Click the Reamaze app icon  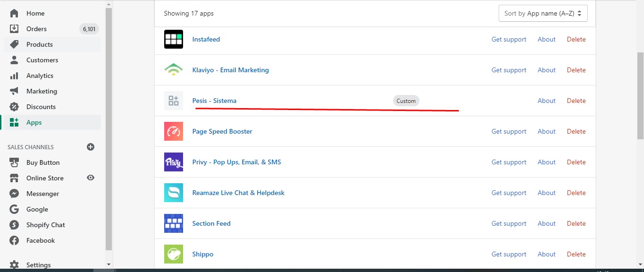tap(173, 193)
